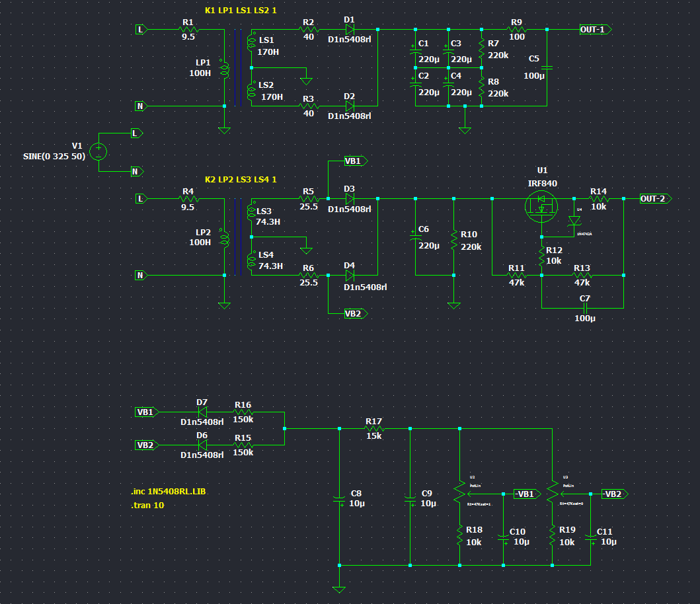Select the K1 LP1 LS1 LS2 coupling text

[241, 11]
